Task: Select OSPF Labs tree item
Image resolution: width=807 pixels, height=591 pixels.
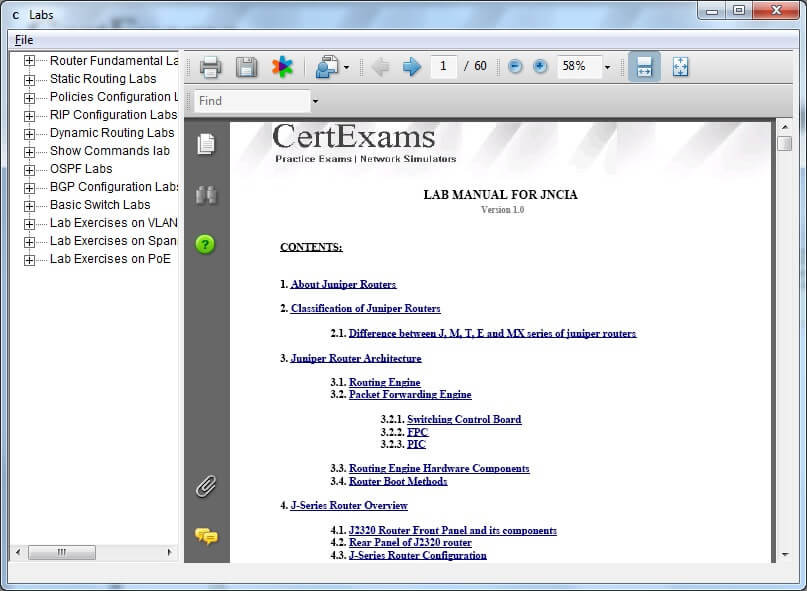Action: [x=81, y=169]
